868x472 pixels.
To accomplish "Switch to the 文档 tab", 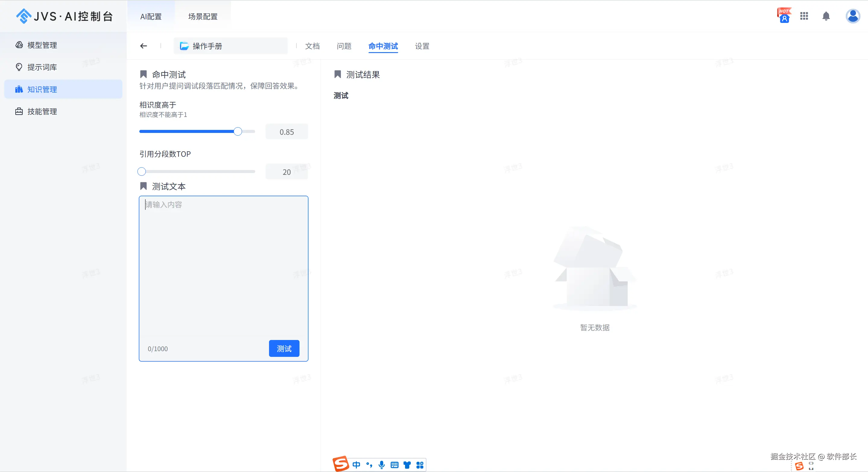I will pos(312,46).
